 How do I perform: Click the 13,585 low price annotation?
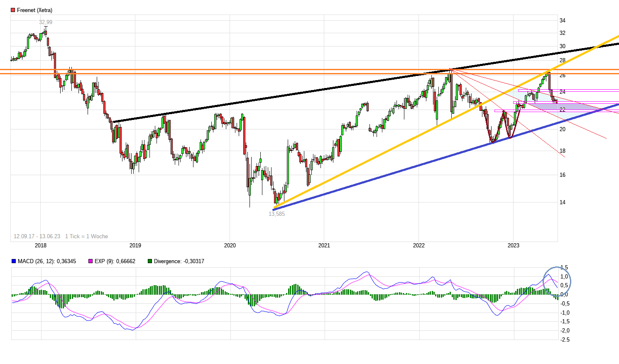click(277, 214)
